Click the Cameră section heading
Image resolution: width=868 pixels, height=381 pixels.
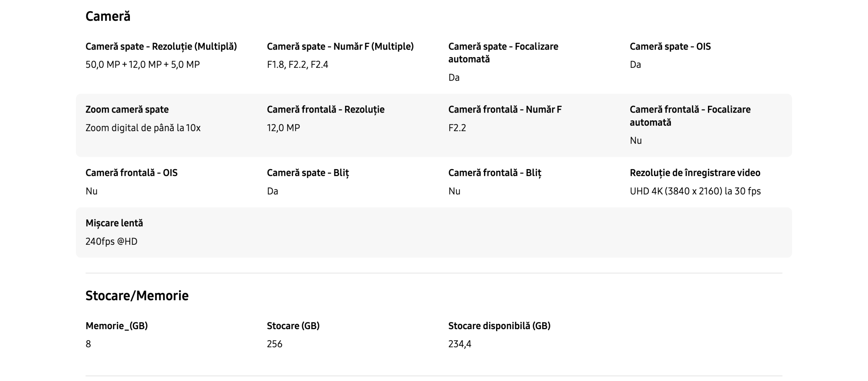(x=108, y=16)
